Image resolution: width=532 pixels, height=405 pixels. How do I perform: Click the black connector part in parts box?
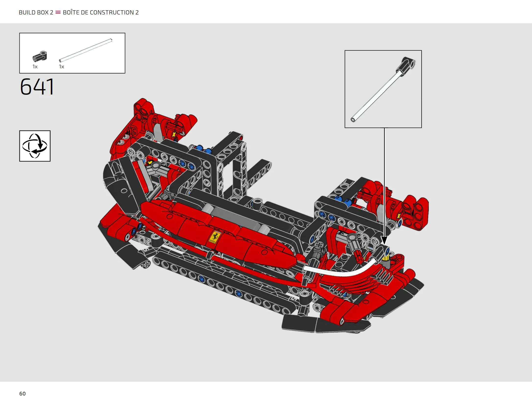pyautogui.click(x=40, y=56)
